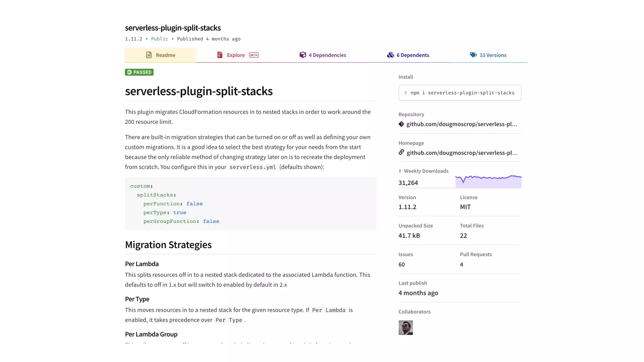Click the Migration Strategies heading
Viewport: 644px width, 362px height.
168,245
